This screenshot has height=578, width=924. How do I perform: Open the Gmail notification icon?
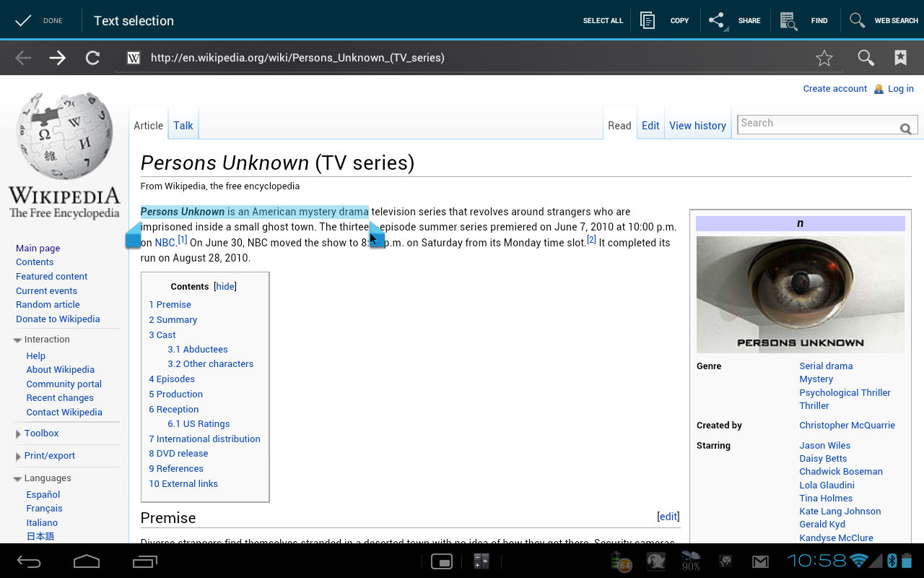(x=760, y=561)
